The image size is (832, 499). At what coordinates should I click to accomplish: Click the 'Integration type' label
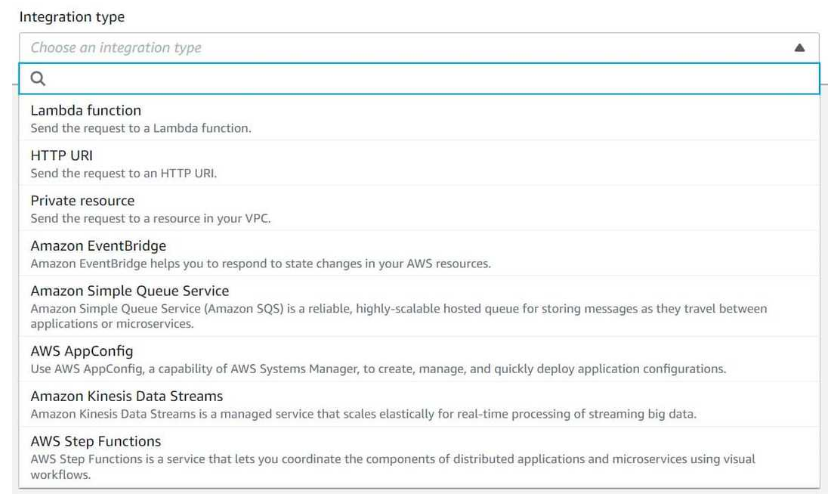click(72, 17)
